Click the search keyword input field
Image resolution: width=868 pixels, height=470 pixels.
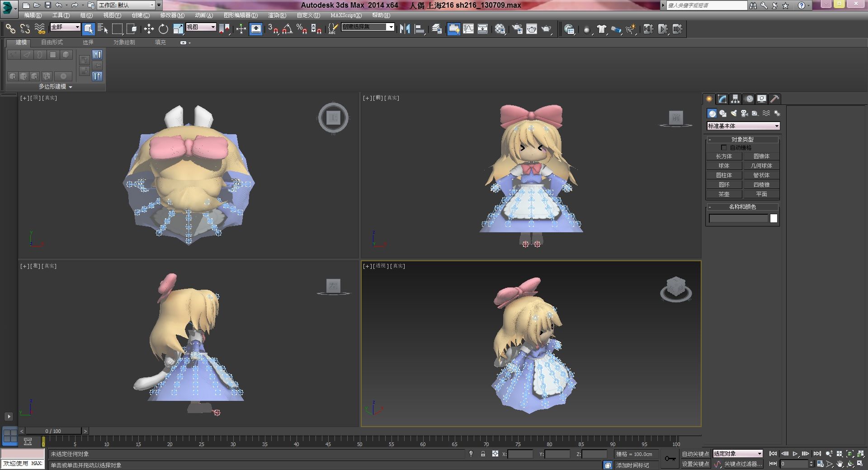[x=707, y=5]
